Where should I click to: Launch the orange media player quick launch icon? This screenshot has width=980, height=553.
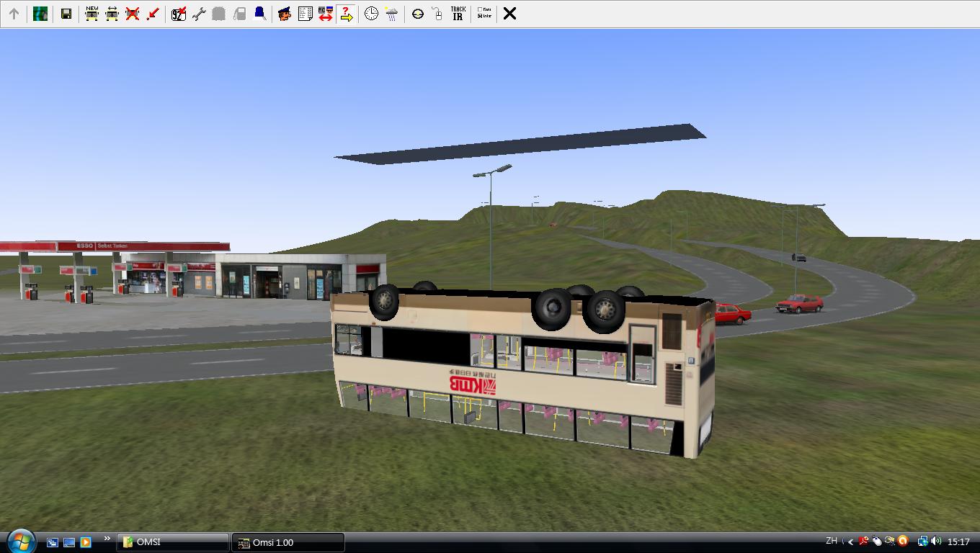tap(86, 542)
